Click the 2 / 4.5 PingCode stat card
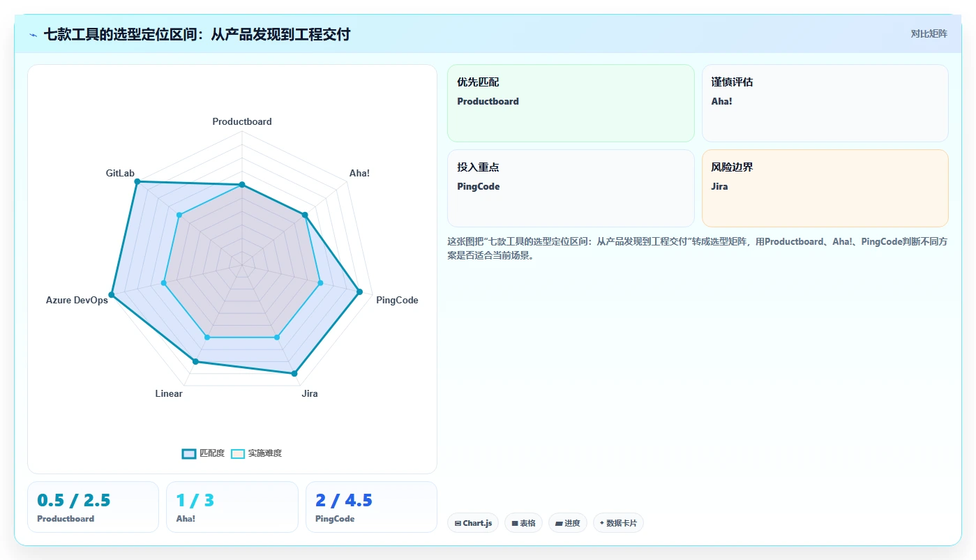Screen dimensions: 976x560 [x=371, y=507]
